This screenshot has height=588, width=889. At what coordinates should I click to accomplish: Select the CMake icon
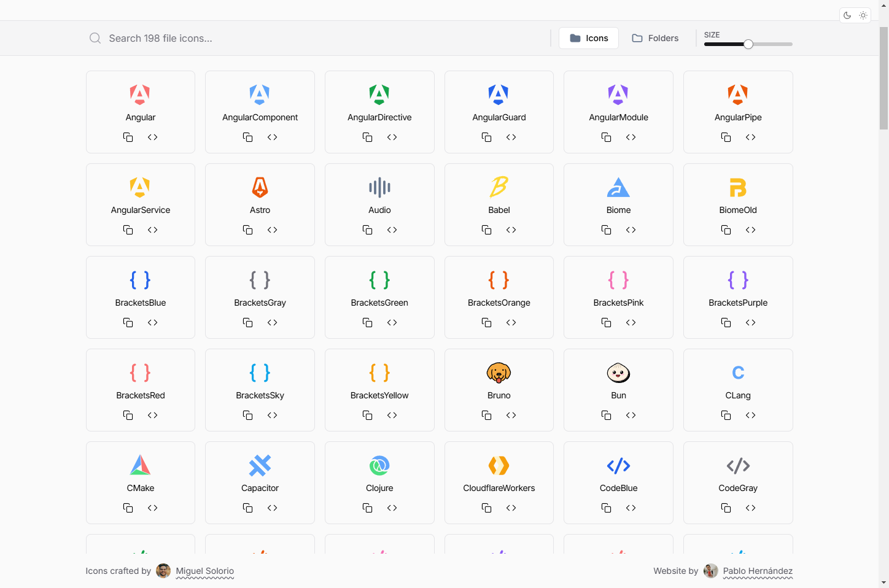140,465
